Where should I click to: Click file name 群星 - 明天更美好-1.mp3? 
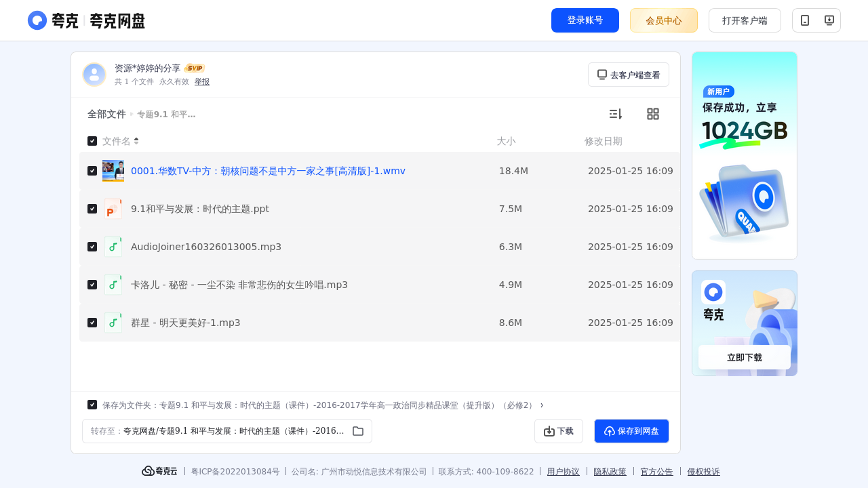point(186,323)
